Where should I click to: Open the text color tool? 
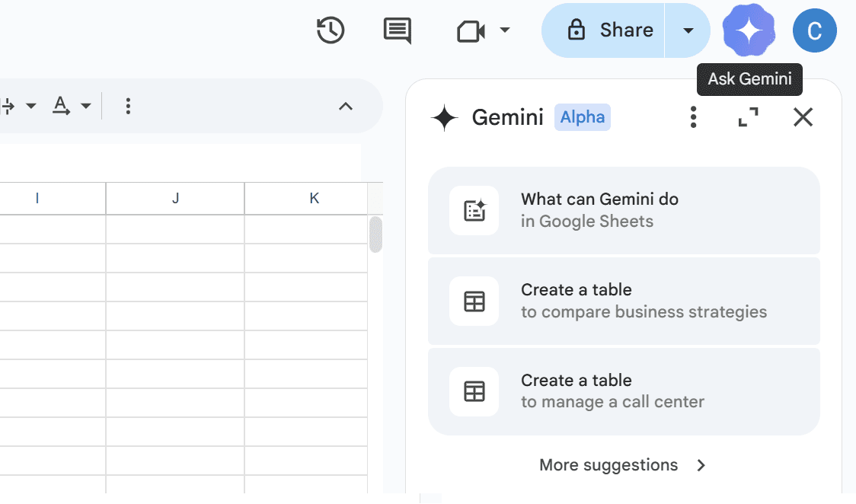tap(59, 106)
